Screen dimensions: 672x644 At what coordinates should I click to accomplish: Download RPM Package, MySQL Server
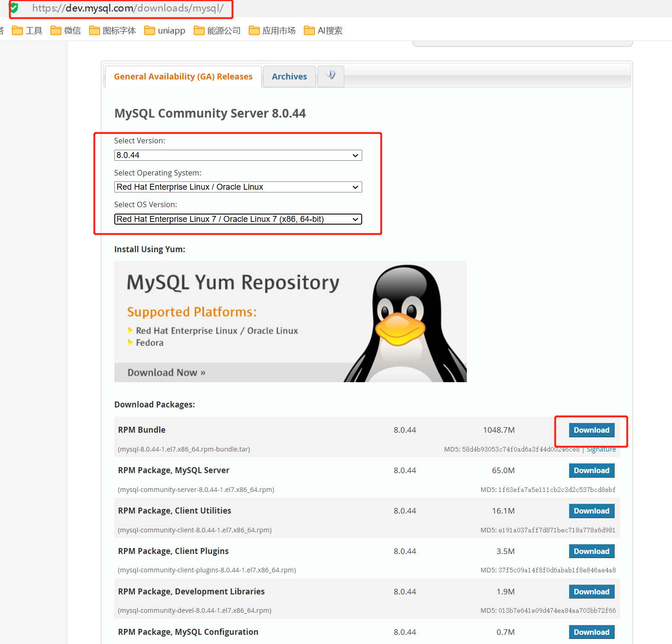point(592,470)
